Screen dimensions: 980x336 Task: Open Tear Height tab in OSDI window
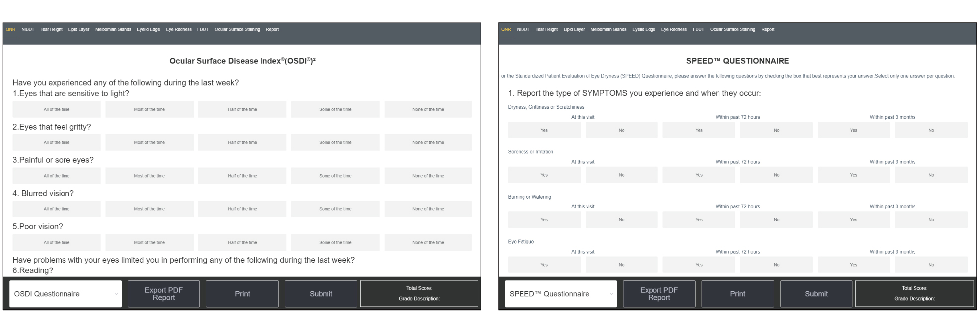click(x=51, y=29)
